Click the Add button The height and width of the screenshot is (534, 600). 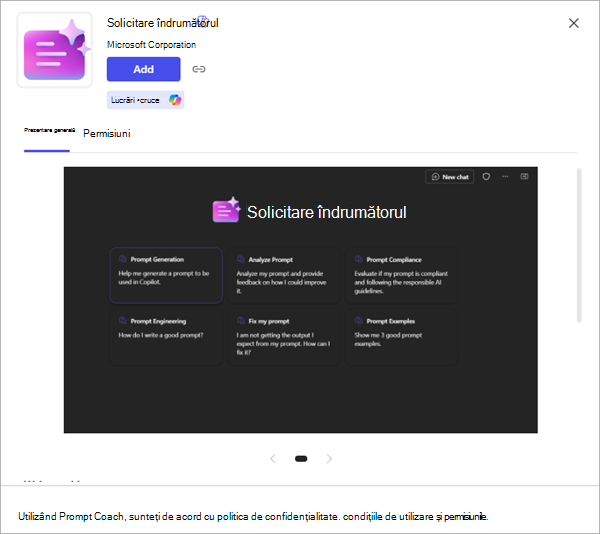(x=143, y=69)
